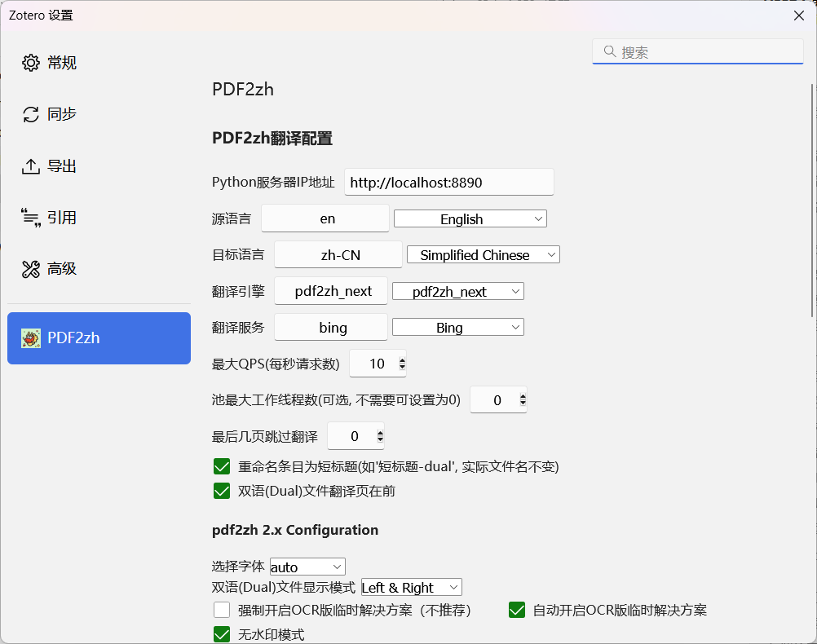Open the Simplified Chinese target language dropdown
817x644 pixels.
(483, 255)
